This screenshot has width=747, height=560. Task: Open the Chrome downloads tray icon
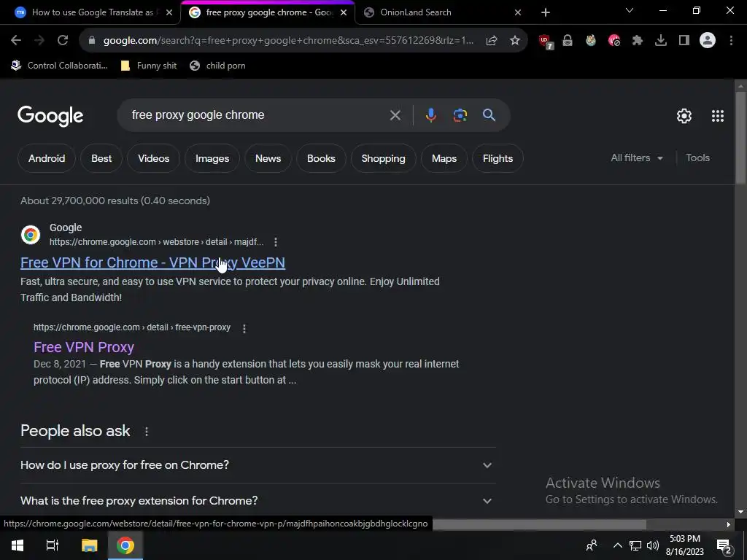[x=661, y=41]
